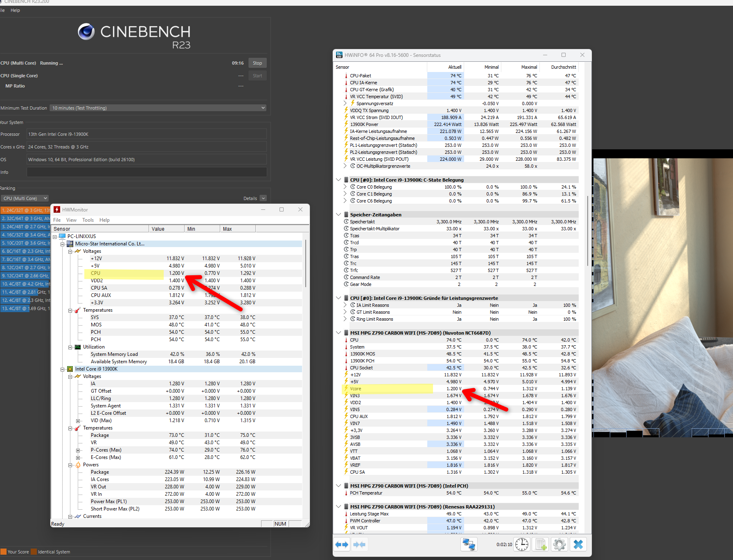733x560 pixels.
Task: Click the Cinebench sphere logo
Action: pos(86,31)
